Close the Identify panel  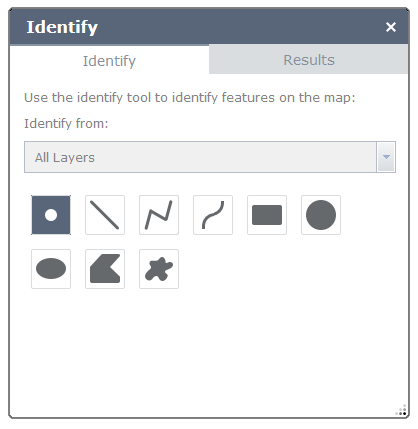[x=391, y=27]
